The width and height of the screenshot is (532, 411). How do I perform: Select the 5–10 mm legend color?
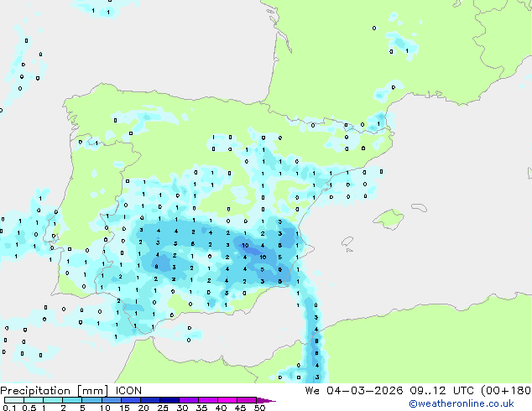[91, 400]
